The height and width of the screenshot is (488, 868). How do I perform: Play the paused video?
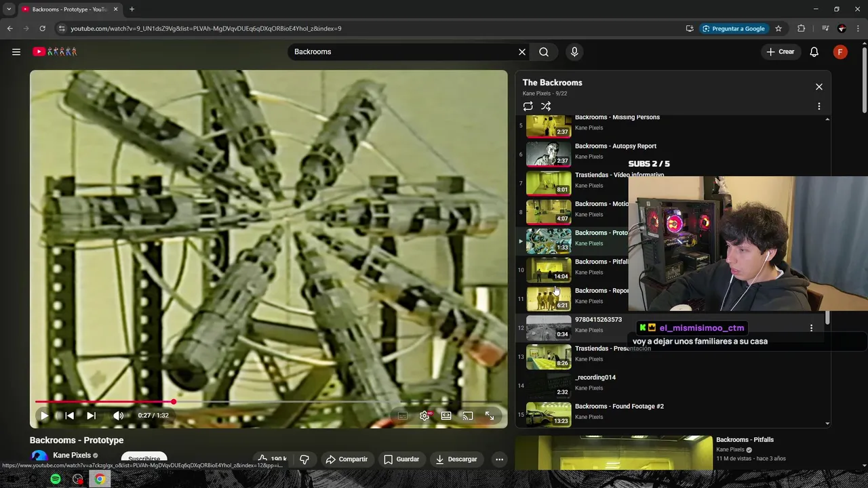tap(44, 415)
